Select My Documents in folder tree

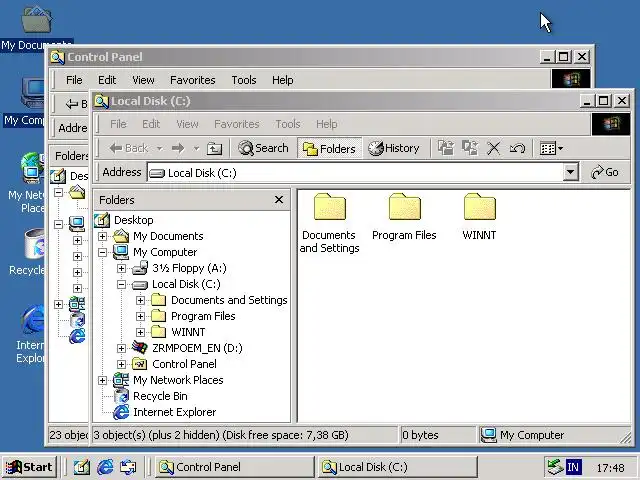tap(168, 236)
